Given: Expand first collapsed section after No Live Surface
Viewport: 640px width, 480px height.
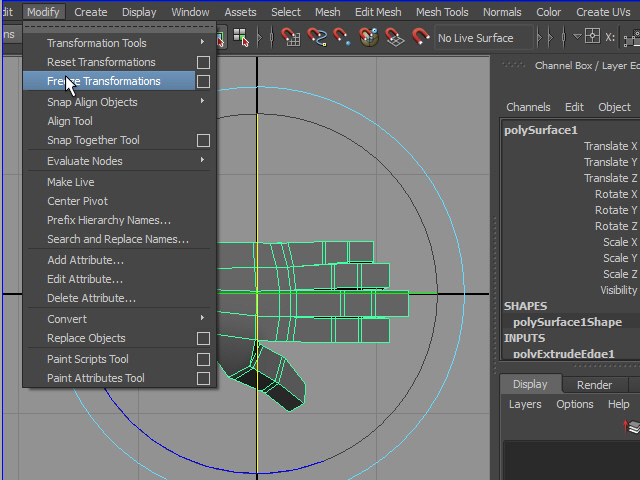Looking at the screenshot, I should 540,38.
